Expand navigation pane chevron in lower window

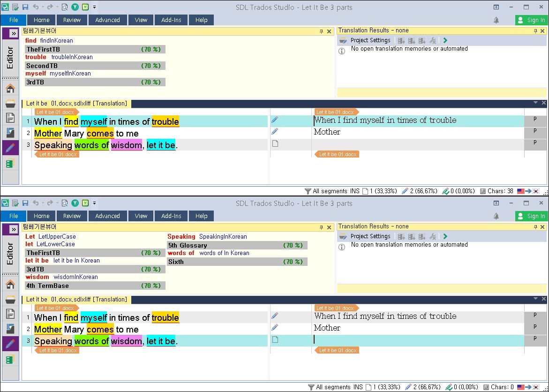click(x=13, y=230)
